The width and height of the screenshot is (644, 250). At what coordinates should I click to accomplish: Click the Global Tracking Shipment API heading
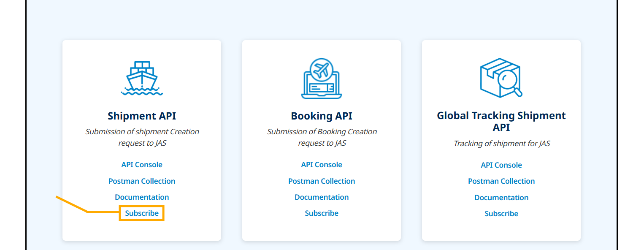(x=501, y=121)
